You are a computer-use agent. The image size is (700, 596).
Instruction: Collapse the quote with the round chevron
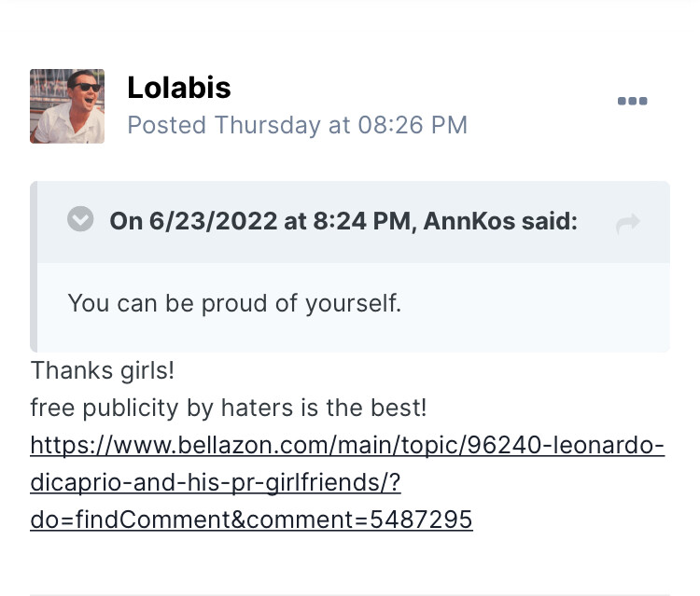pos(81,220)
